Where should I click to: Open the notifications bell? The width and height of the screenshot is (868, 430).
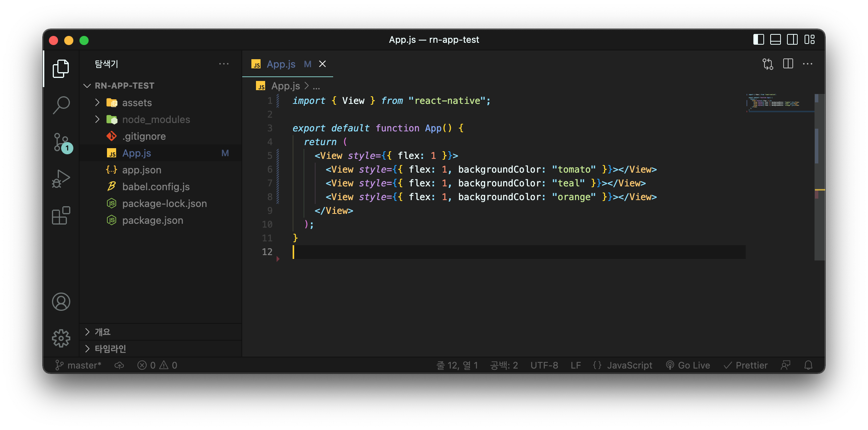pyautogui.click(x=808, y=365)
